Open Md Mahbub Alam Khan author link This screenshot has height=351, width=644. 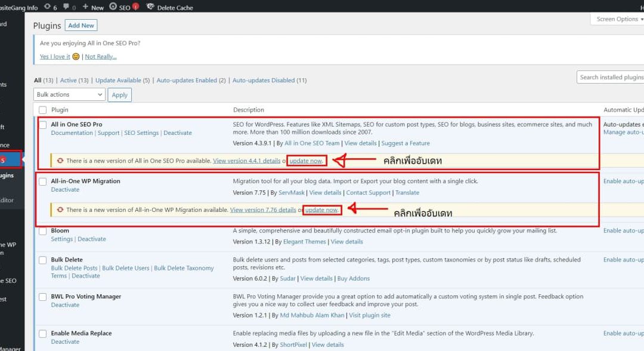[x=312, y=315]
